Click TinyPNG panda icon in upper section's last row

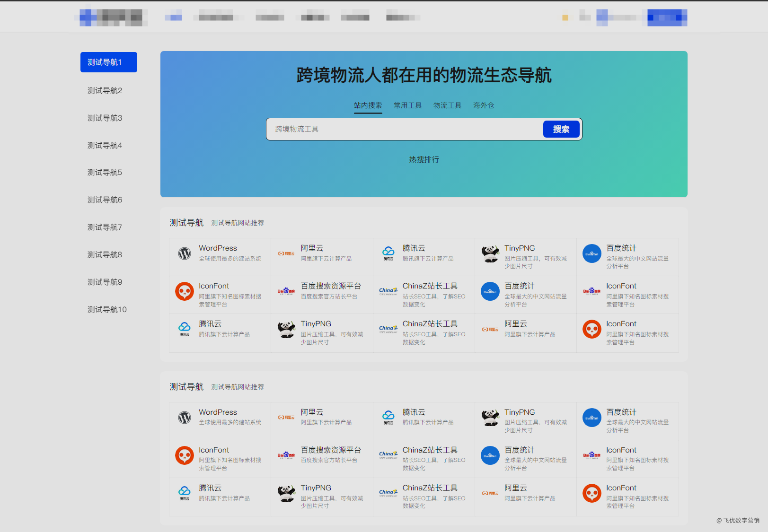[286, 330]
